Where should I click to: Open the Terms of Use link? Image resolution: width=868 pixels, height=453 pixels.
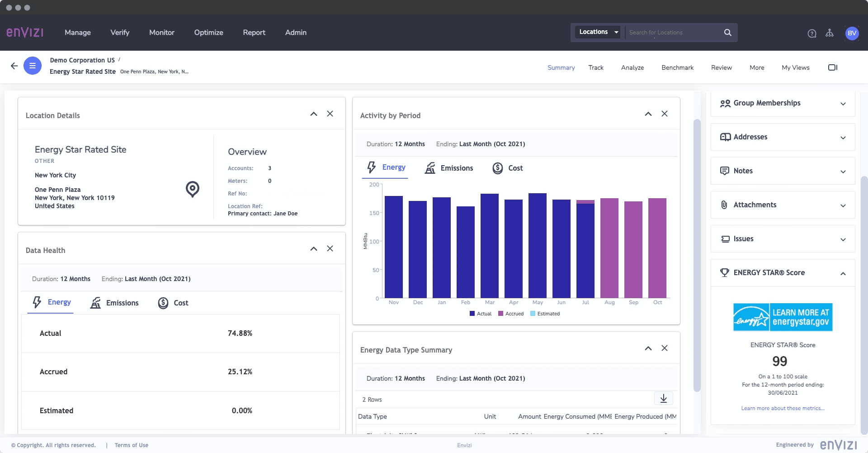[x=131, y=445]
